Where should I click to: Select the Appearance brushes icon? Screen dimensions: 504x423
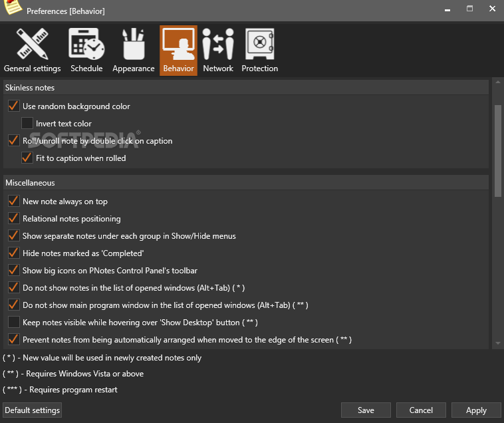pyautogui.click(x=133, y=44)
